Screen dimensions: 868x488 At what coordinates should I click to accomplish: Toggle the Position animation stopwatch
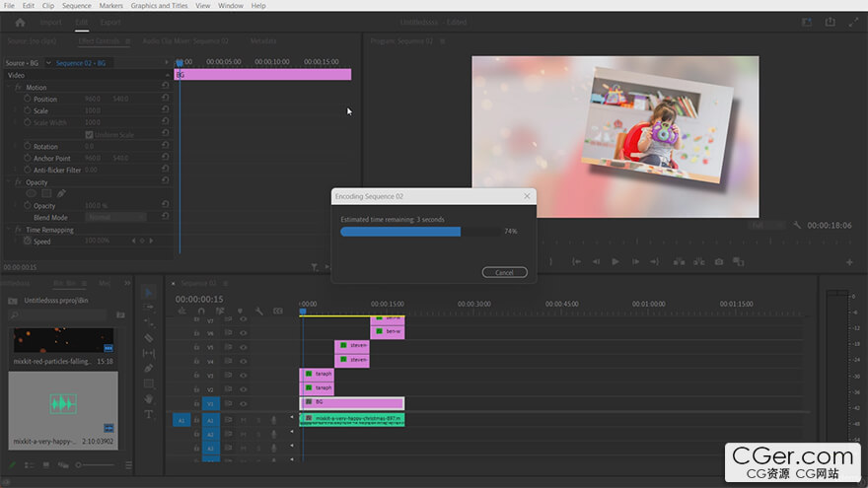pyautogui.click(x=27, y=100)
